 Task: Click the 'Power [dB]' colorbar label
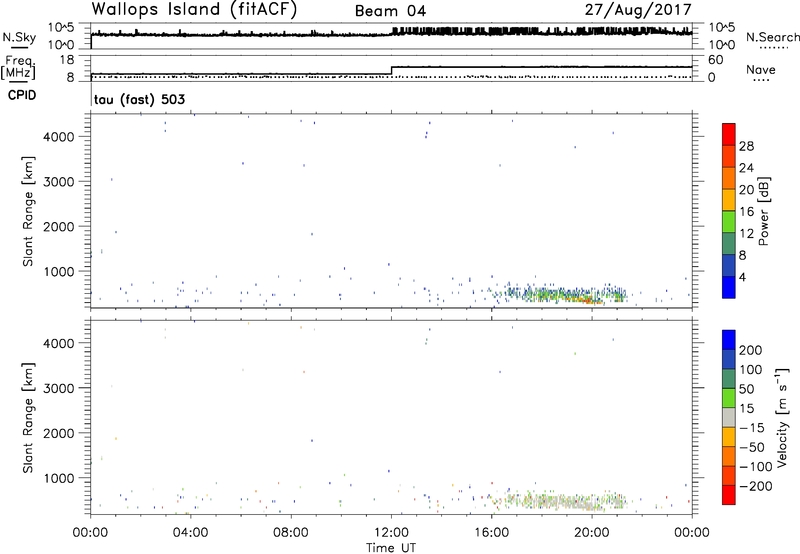(763, 211)
